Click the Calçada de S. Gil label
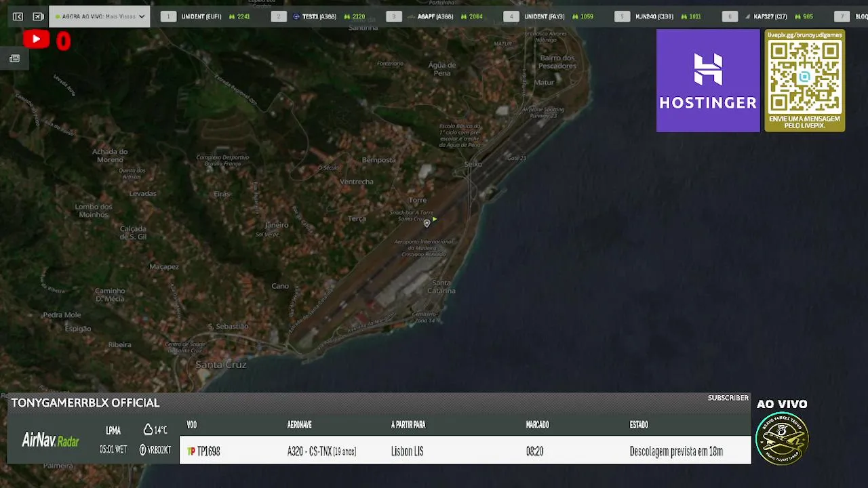 coord(133,233)
